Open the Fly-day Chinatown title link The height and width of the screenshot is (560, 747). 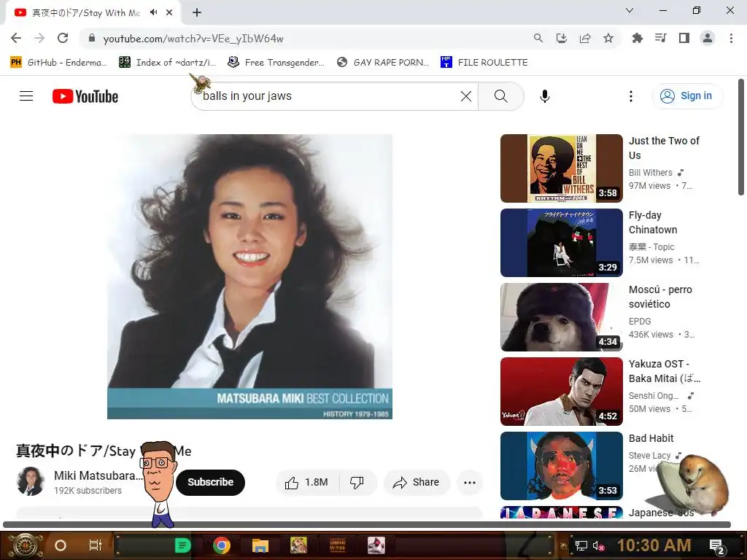tap(653, 222)
